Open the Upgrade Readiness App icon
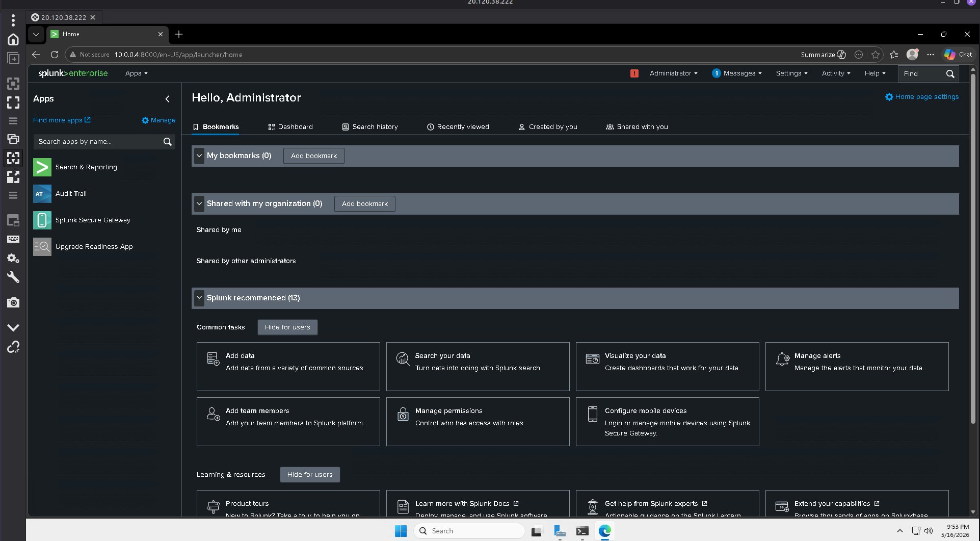This screenshot has width=980, height=541. point(42,247)
